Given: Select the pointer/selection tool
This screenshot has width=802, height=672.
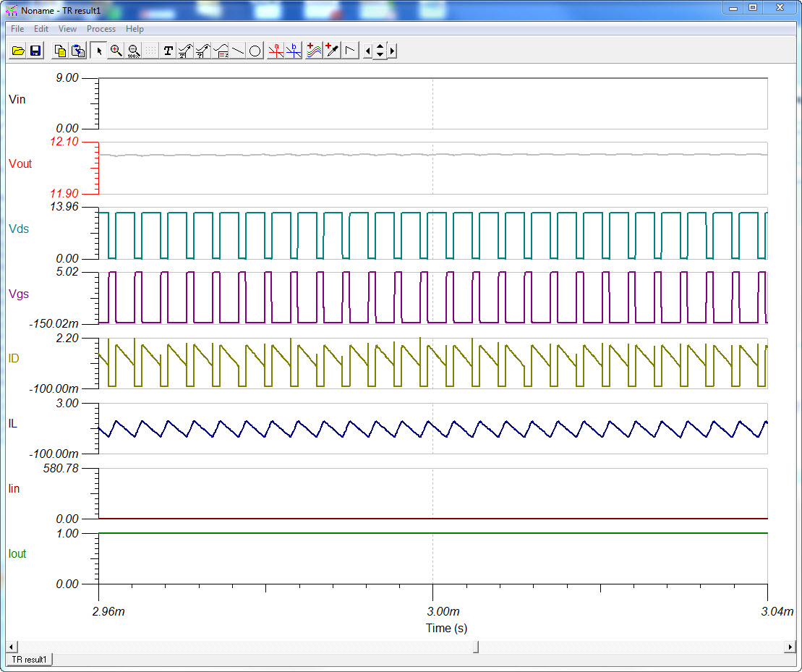Looking at the screenshot, I should point(98,51).
